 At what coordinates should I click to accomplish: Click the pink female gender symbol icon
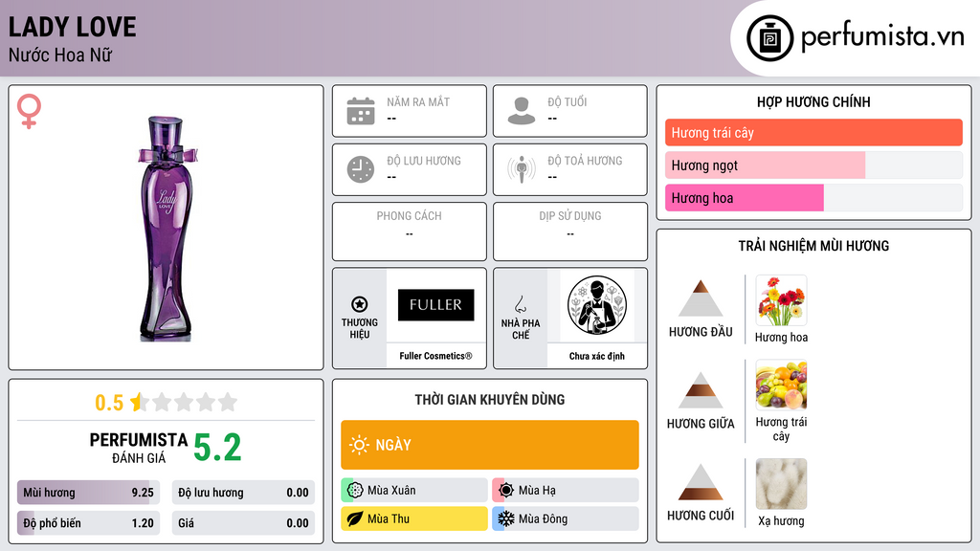[x=29, y=111]
